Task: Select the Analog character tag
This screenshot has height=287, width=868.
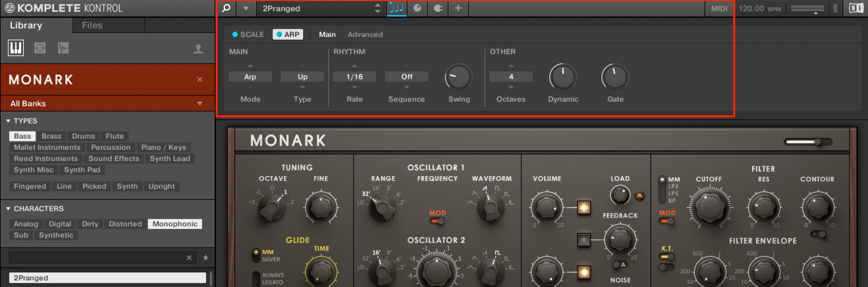Action: 26,224
